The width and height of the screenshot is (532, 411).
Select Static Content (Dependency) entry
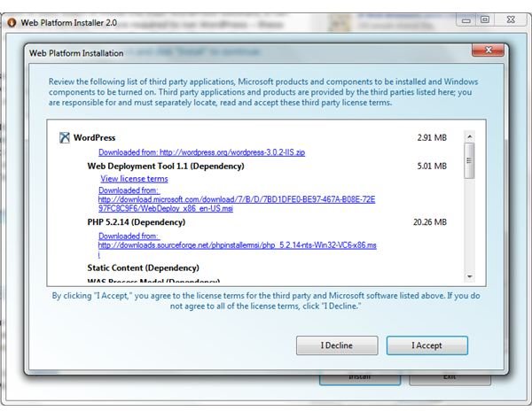click(x=143, y=268)
